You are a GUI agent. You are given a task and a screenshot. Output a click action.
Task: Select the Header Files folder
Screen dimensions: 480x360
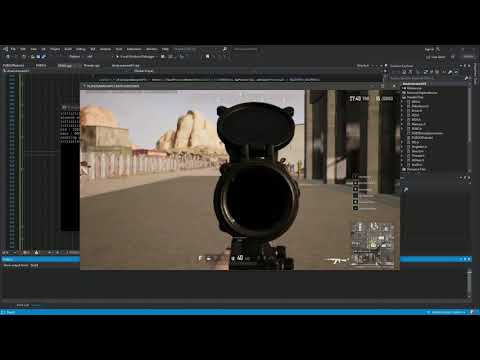[413, 97]
